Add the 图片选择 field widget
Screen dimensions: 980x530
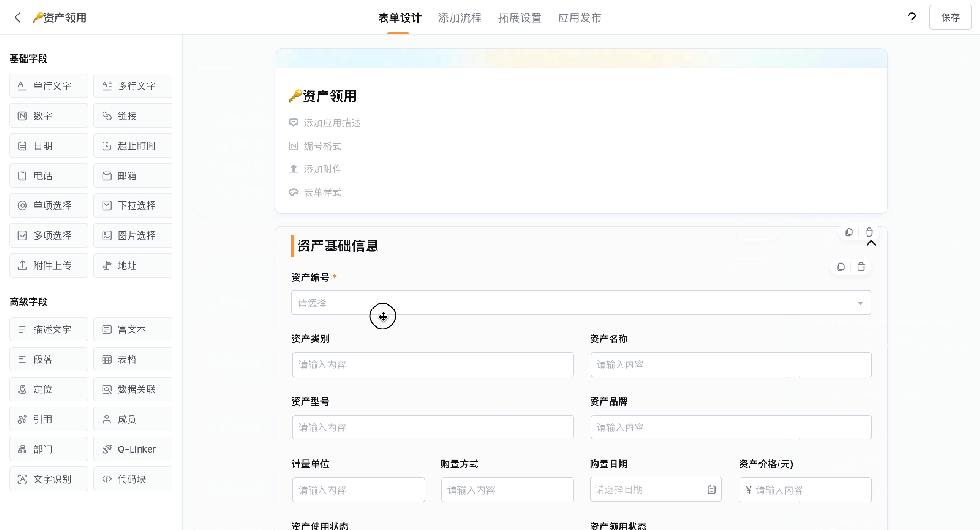(132, 235)
